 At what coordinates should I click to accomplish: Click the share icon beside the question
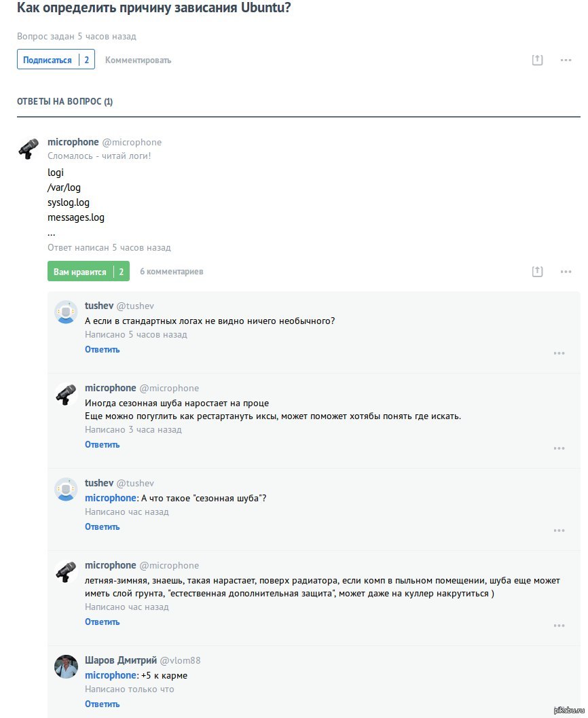[537, 60]
